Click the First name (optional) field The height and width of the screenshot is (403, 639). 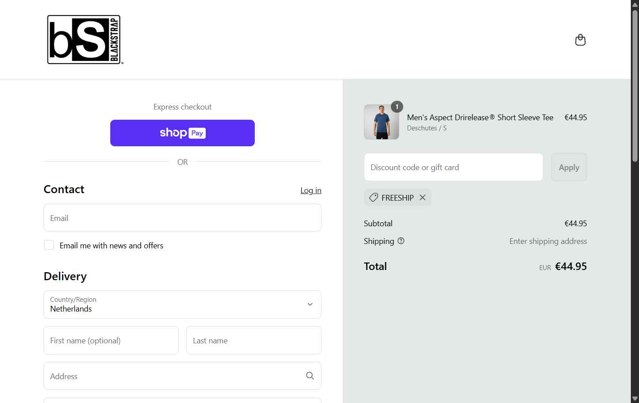111,340
